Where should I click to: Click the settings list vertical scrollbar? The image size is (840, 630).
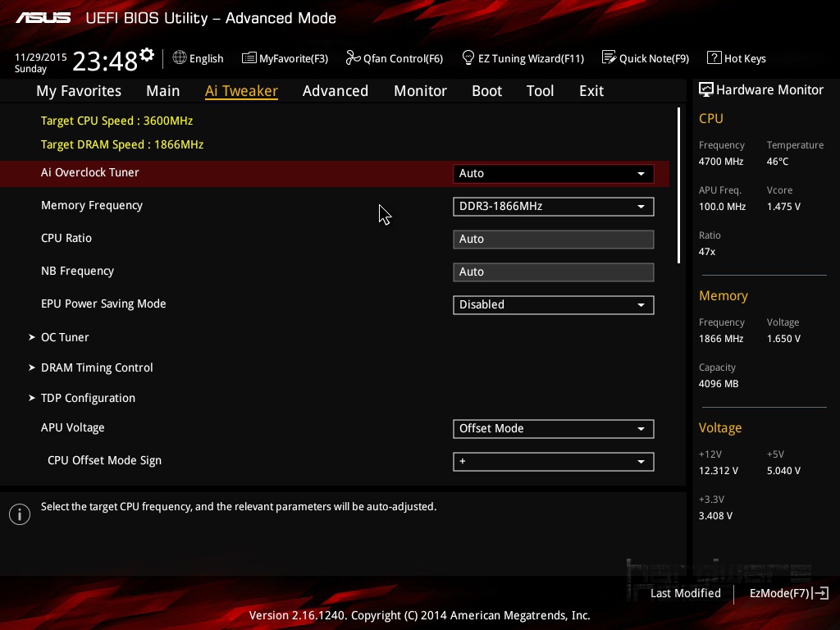coord(678,185)
